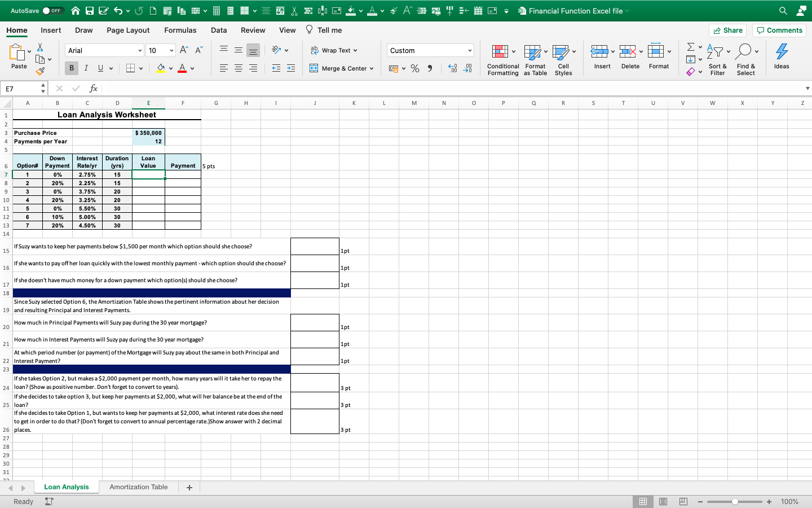
Task: Toggle Merge & Center on selected cells
Action: 342,68
